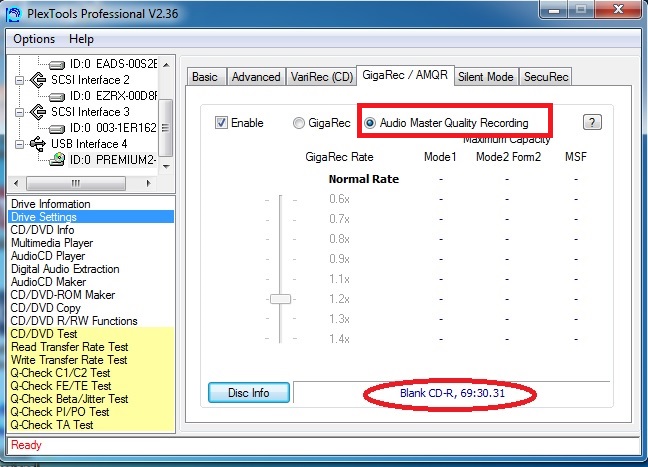Select the GigaRec radio button
This screenshot has height=467, width=648.
pyautogui.click(x=299, y=123)
